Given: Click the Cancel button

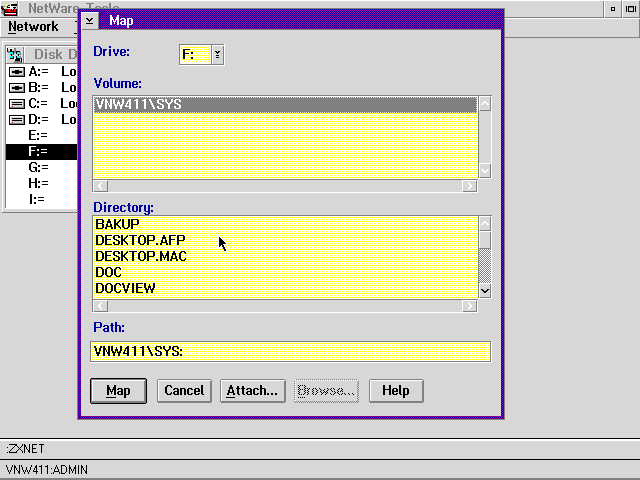Looking at the screenshot, I should click(184, 391).
